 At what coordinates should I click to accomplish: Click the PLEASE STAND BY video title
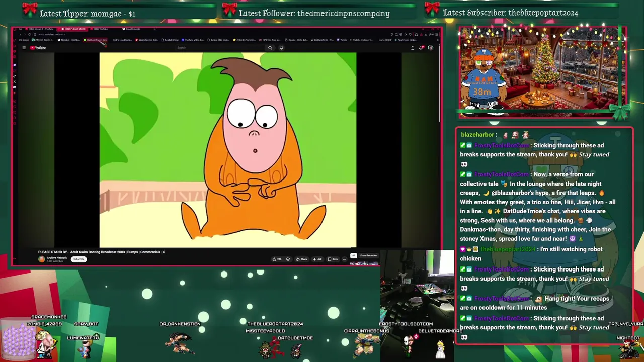click(x=101, y=252)
